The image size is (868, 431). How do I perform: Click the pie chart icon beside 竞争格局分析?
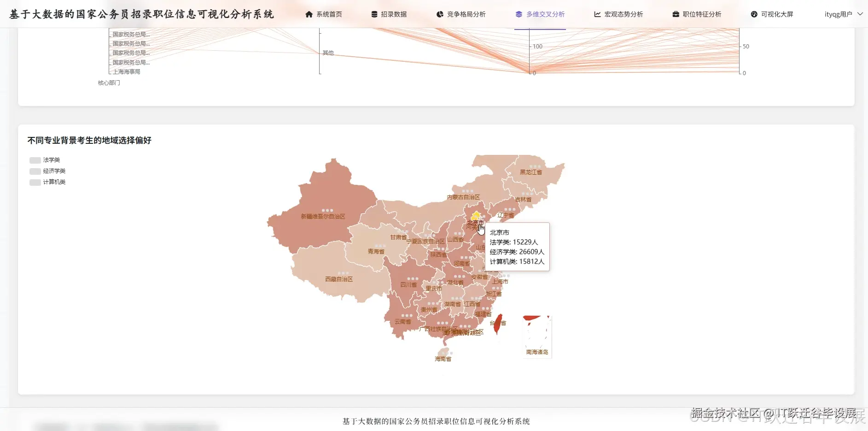[440, 14]
